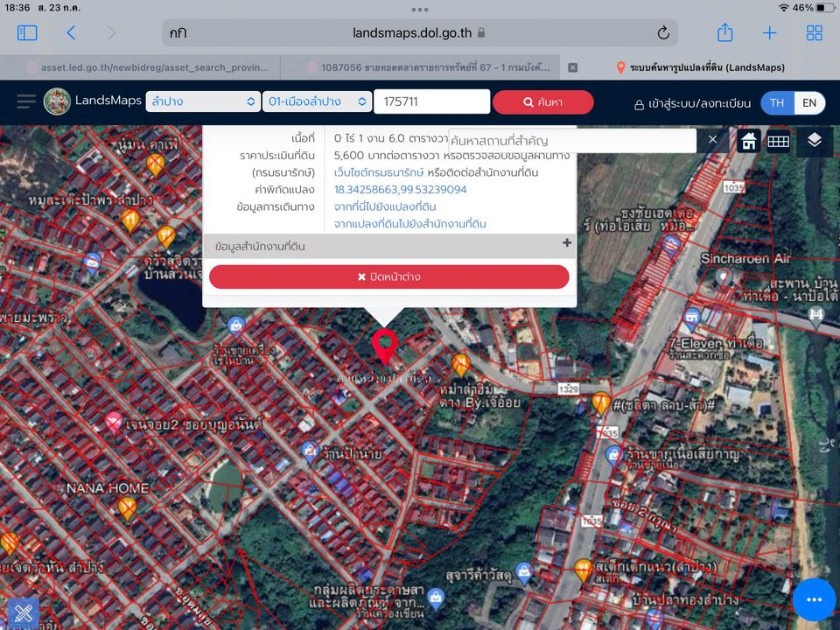Screen dimensions: 840x630
Task: Open the LandsMaps hamburger menu
Action: click(25, 101)
